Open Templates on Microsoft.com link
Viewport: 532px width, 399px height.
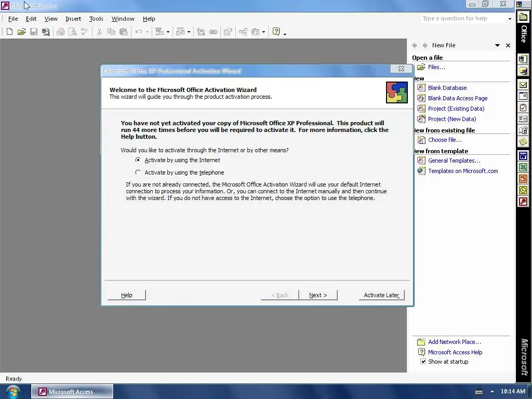(x=463, y=171)
